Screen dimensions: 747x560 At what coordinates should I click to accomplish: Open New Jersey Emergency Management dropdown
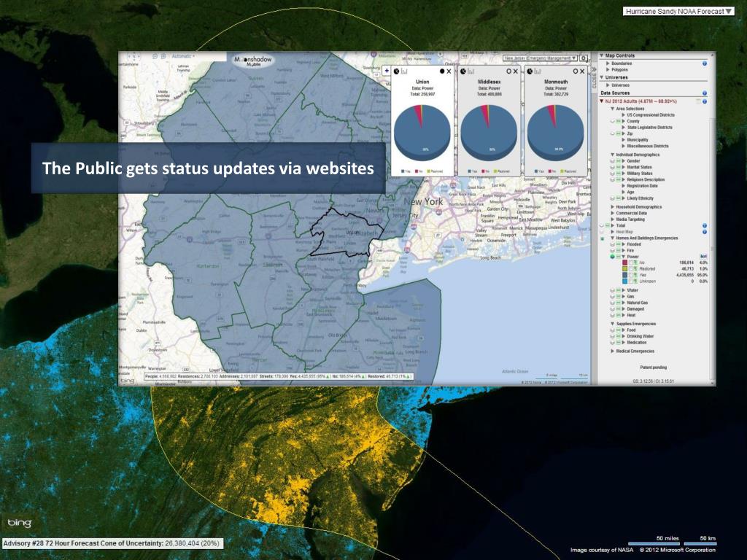click(541, 58)
